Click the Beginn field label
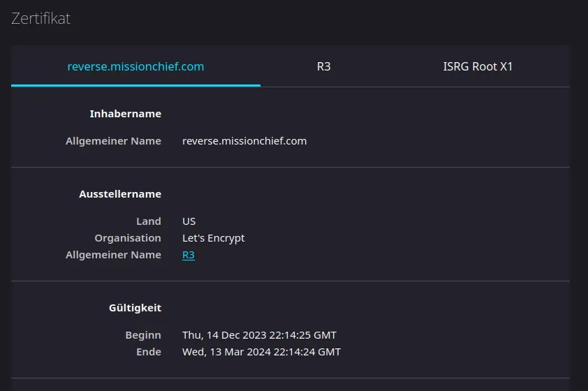588x391 pixels. [x=143, y=335]
